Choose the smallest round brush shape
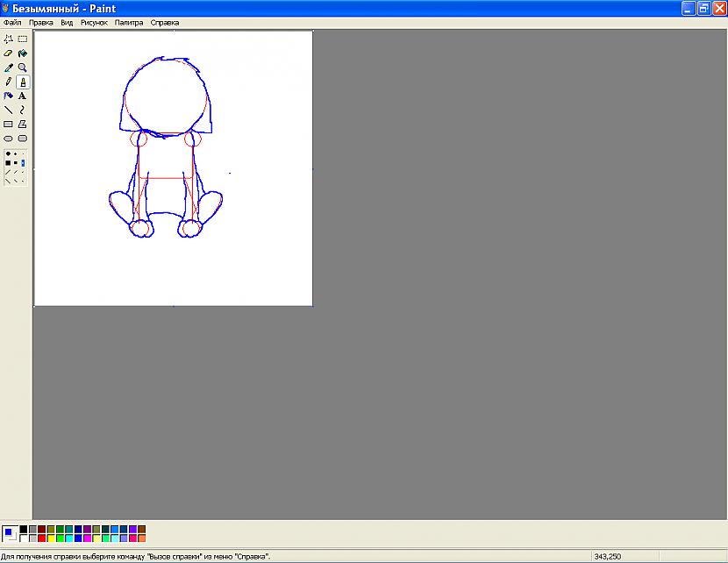The width and height of the screenshot is (728, 563). (23, 153)
